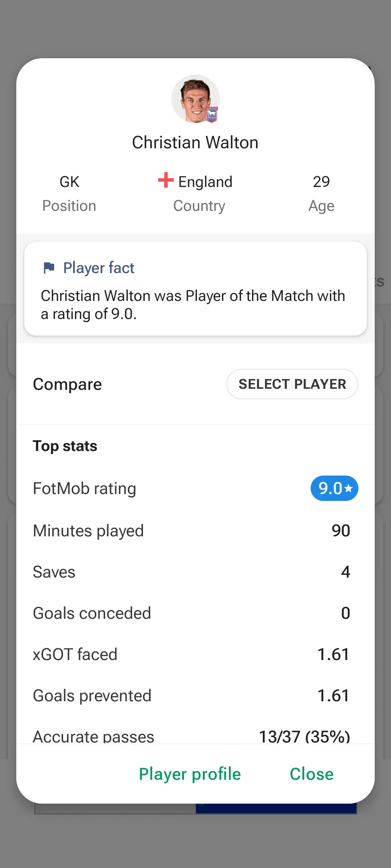Image resolution: width=391 pixels, height=868 pixels.
Task: Tap the England country label
Action: click(x=205, y=182)
